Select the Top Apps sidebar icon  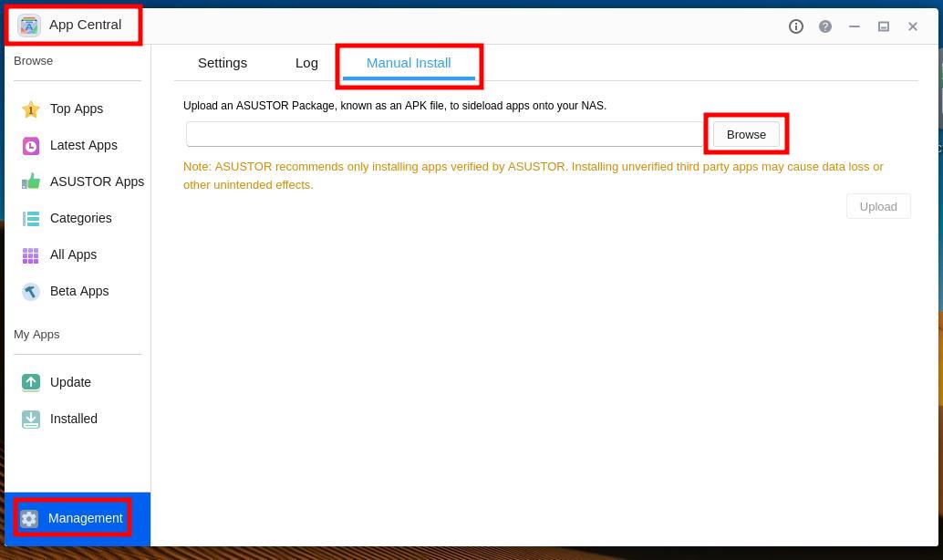(x=31, y=109)
